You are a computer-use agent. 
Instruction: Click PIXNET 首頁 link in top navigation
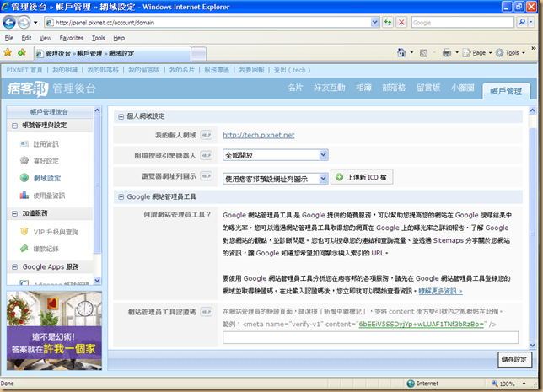coord(24,70)
